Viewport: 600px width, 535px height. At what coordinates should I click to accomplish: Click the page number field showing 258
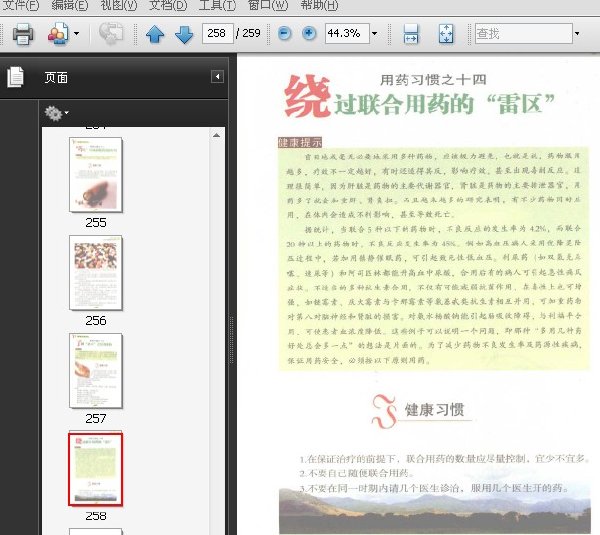point(217,33)
